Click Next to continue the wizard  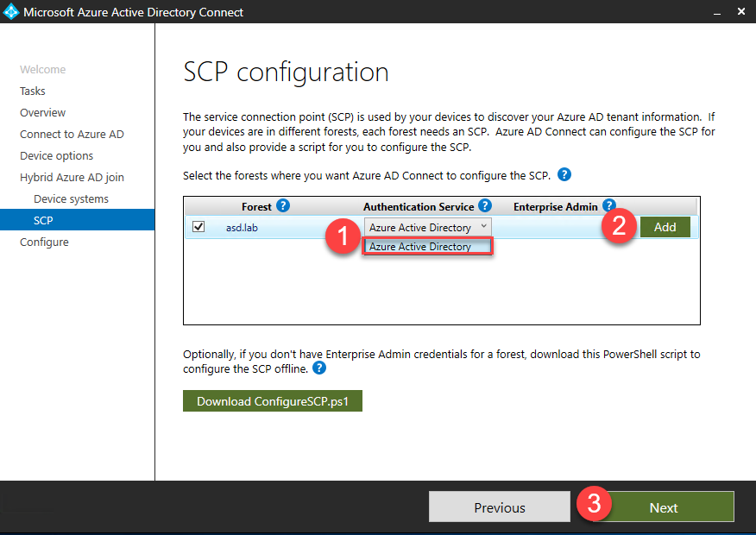tap(663, 507)
